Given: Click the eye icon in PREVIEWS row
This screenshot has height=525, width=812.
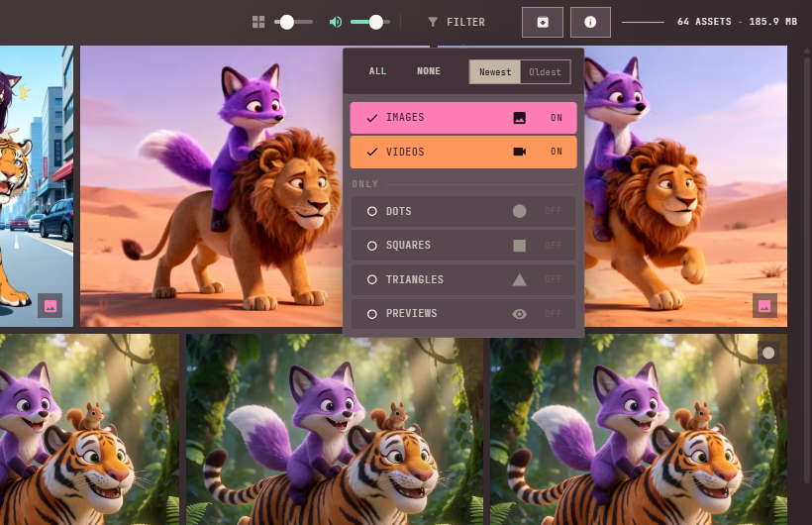Looking at the screenshot, I should coord(520,314).
